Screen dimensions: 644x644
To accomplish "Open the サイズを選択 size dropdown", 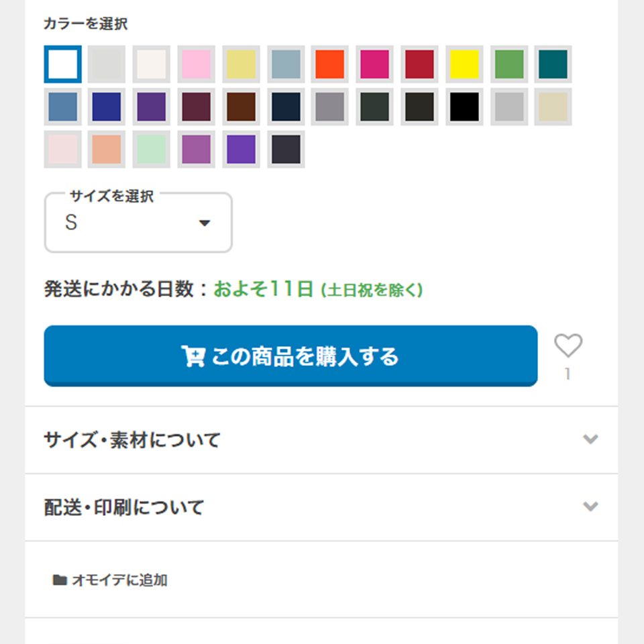I will (x=138, y=223).
